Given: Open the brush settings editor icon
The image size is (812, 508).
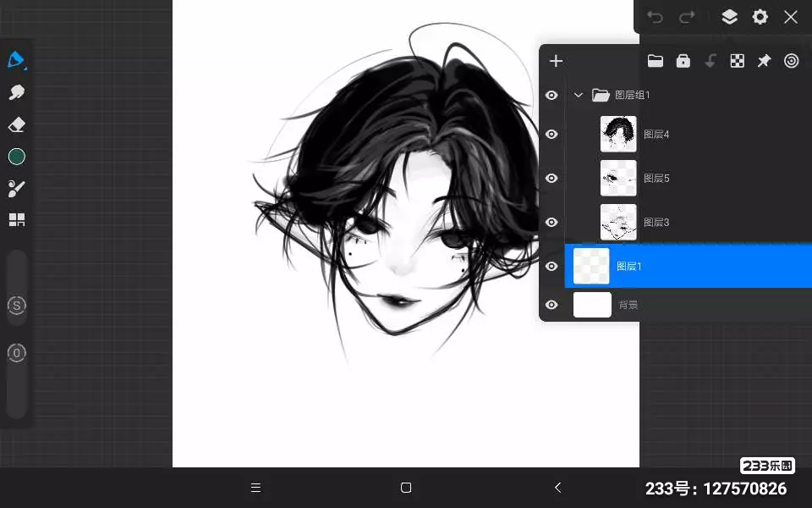Looking at the screenshot, I should pos(16,188).
